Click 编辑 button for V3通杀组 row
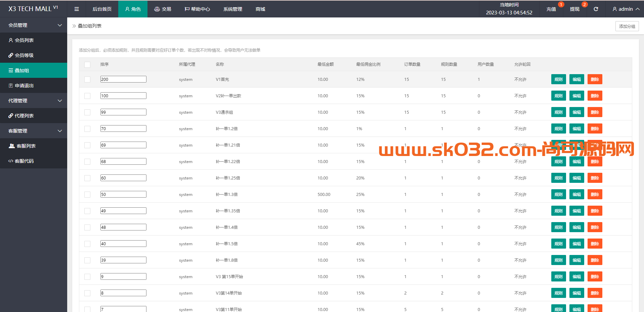Viewport: 644px width, 312px height. [x=576, y=112]
